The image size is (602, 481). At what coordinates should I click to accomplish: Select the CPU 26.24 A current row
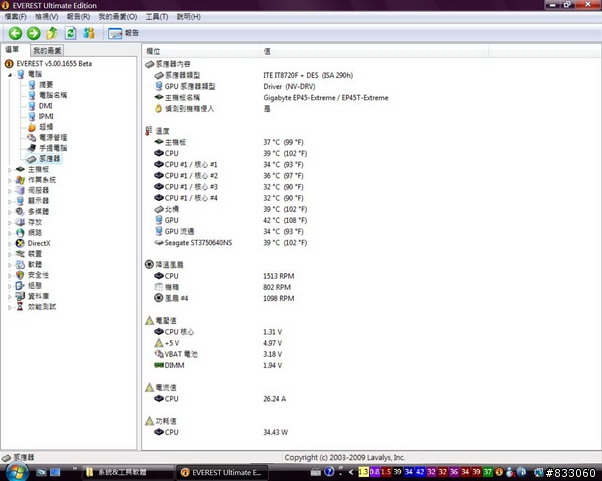tap(220, 399)
